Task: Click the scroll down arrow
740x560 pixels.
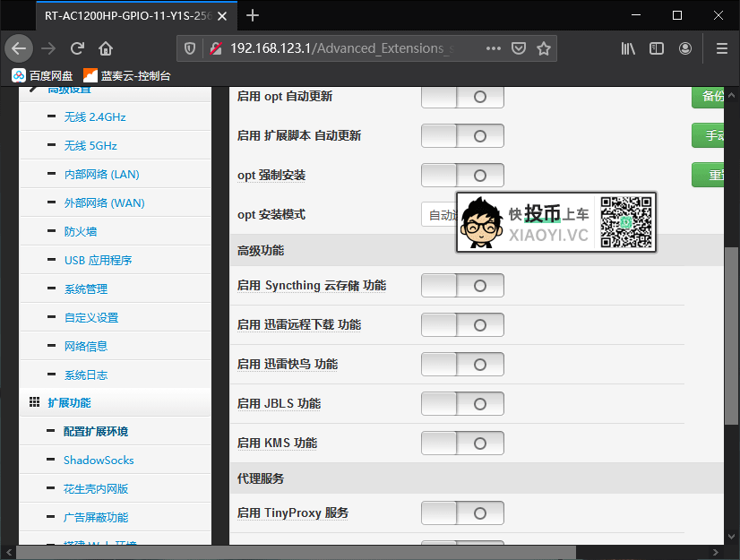Action: pos(732,537)
